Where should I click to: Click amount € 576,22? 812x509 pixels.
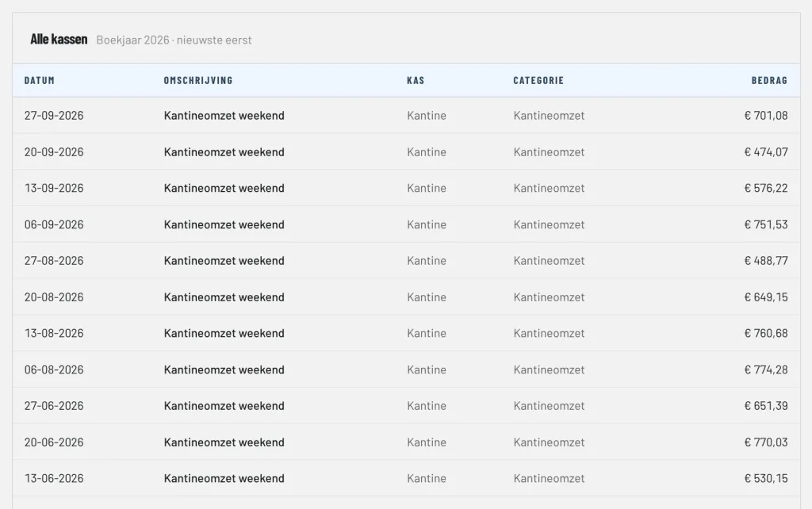point(766,188)
